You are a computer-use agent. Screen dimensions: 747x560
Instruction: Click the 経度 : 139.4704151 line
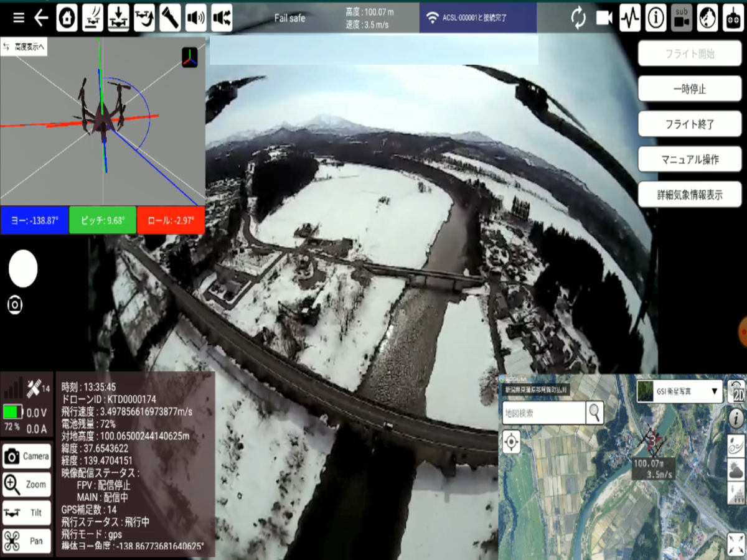[97, 460]
